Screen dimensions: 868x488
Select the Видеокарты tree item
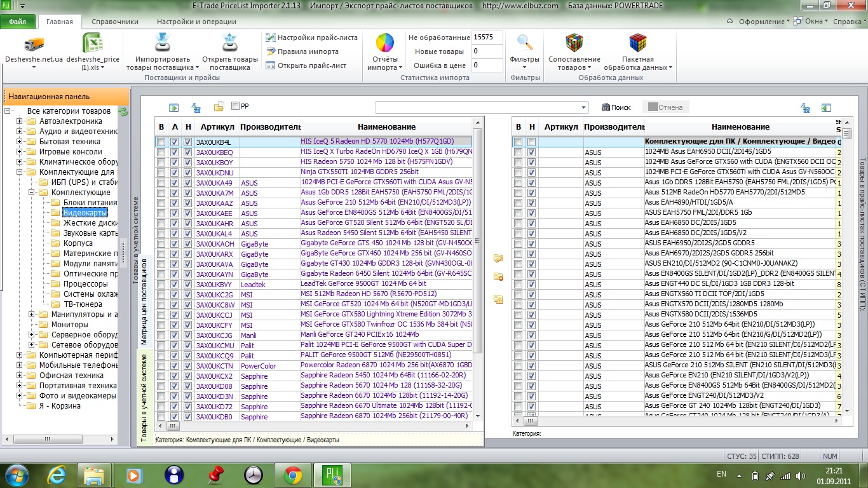click(85, 213)
